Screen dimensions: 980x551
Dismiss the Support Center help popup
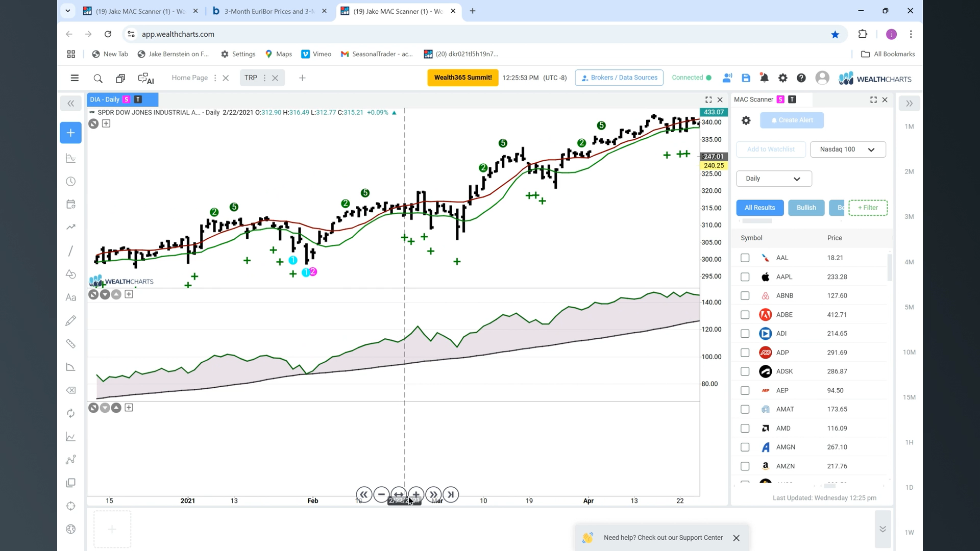point(736,538)
